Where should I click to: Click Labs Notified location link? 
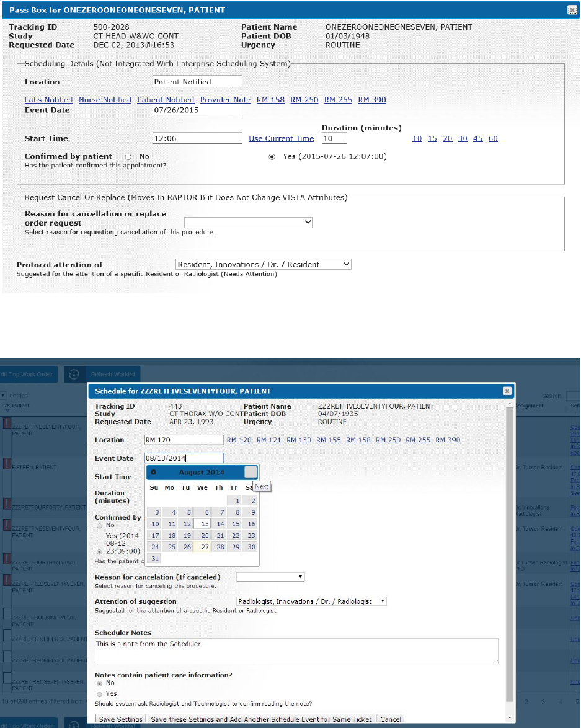pos(49,100)
